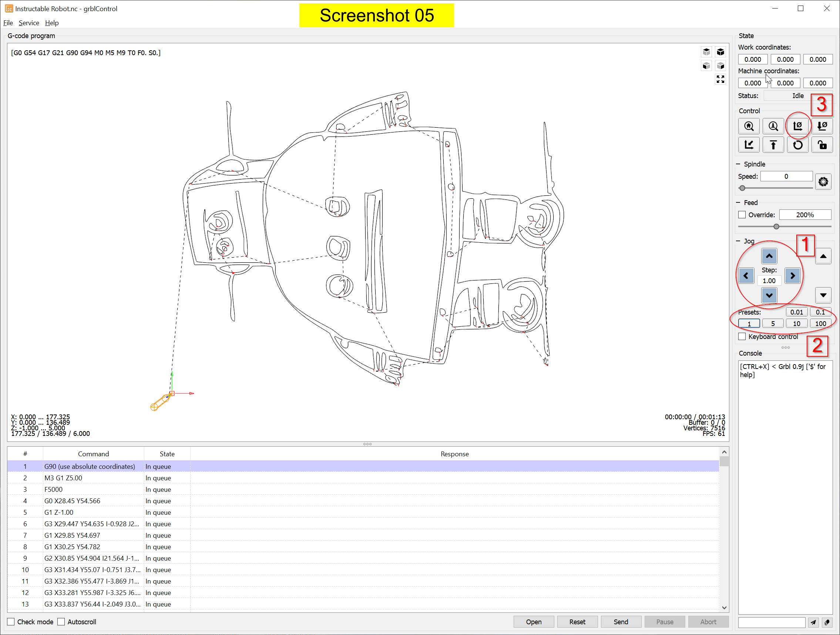
Task: Open the Help menu
Action: click(52, 23)
